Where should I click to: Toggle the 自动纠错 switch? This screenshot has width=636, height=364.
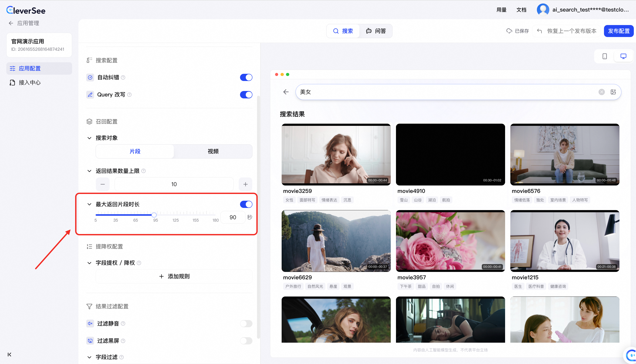pos(246,78)
